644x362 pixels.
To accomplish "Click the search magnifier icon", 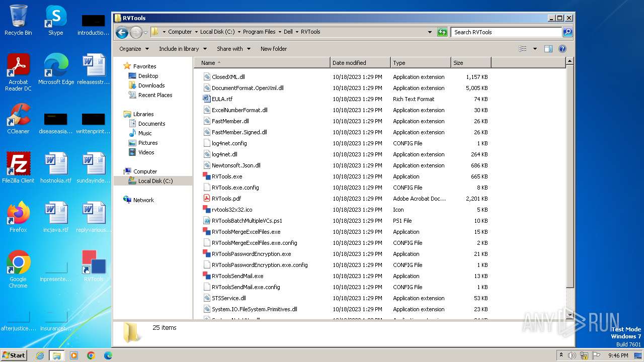I will coord(568,32).
